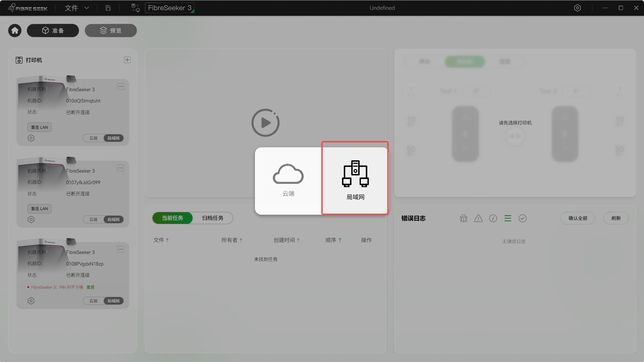Filter error log by bug icon

click(x=464, y=218)
